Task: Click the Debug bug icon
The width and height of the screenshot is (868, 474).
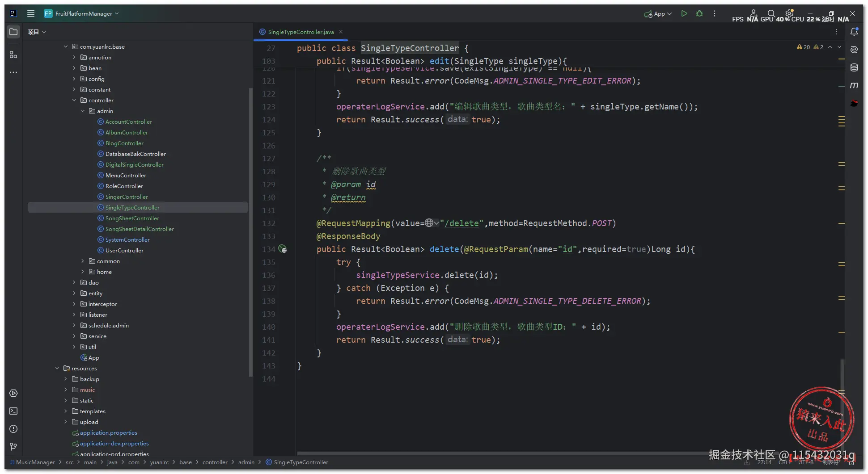Action: [699, 14]
